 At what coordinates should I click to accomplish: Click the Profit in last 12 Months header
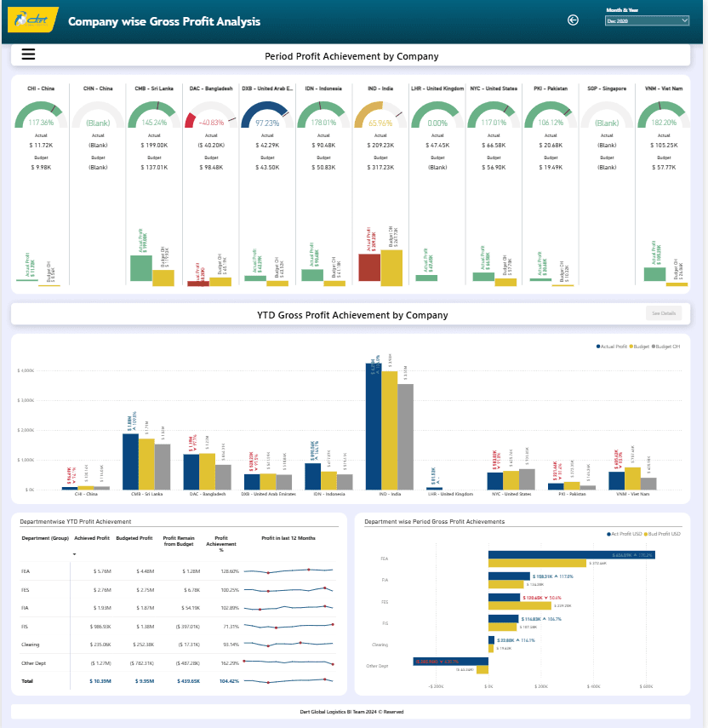[288, 538]
